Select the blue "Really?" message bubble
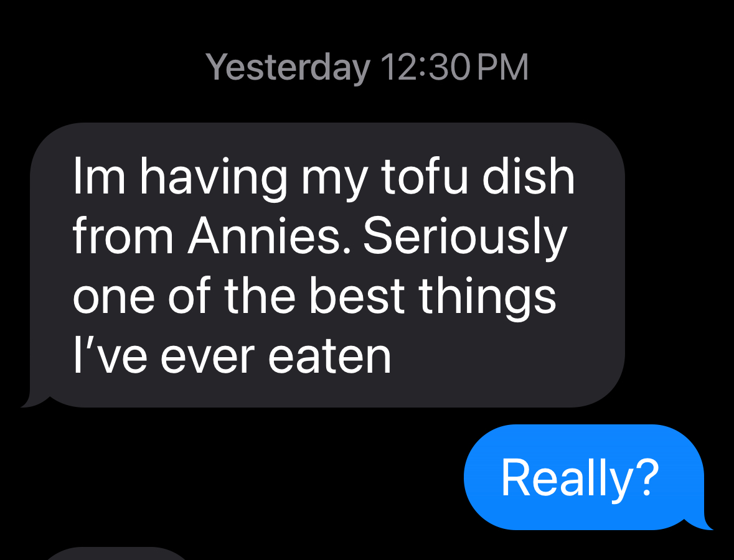This screenshot has height=560, width=734. pos(583,477)
